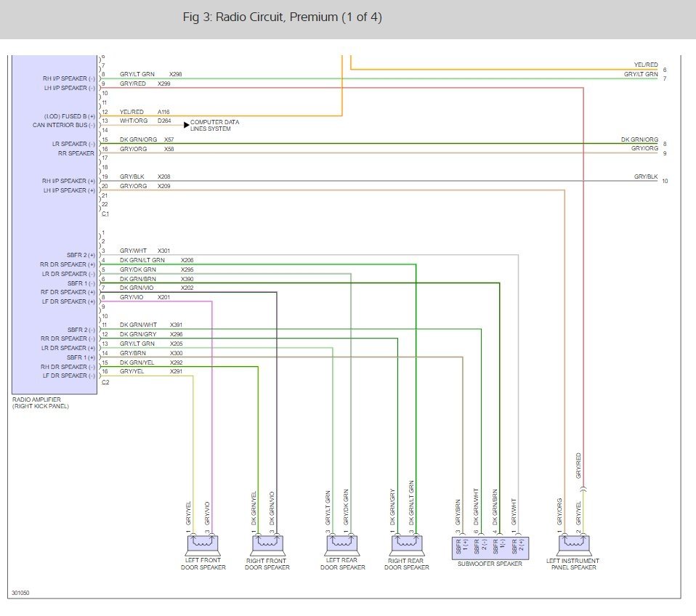Select the C2 connector label

(105, 382)
